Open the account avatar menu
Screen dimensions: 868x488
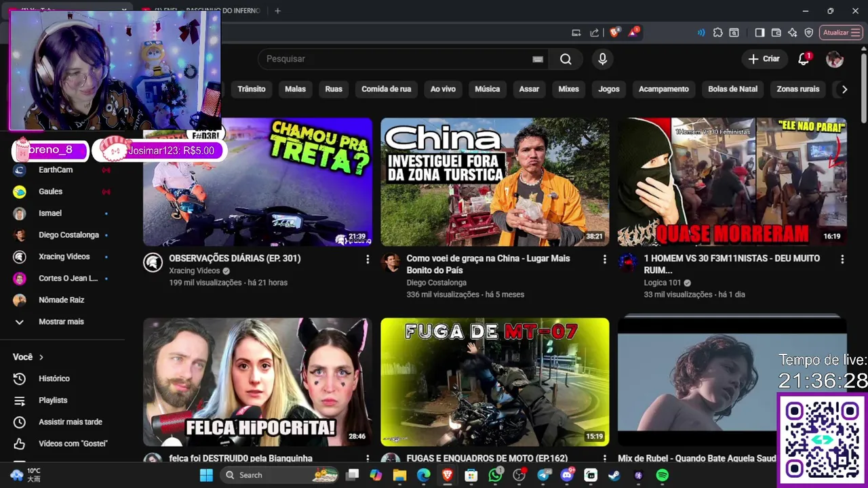click(x=835, y=59)
